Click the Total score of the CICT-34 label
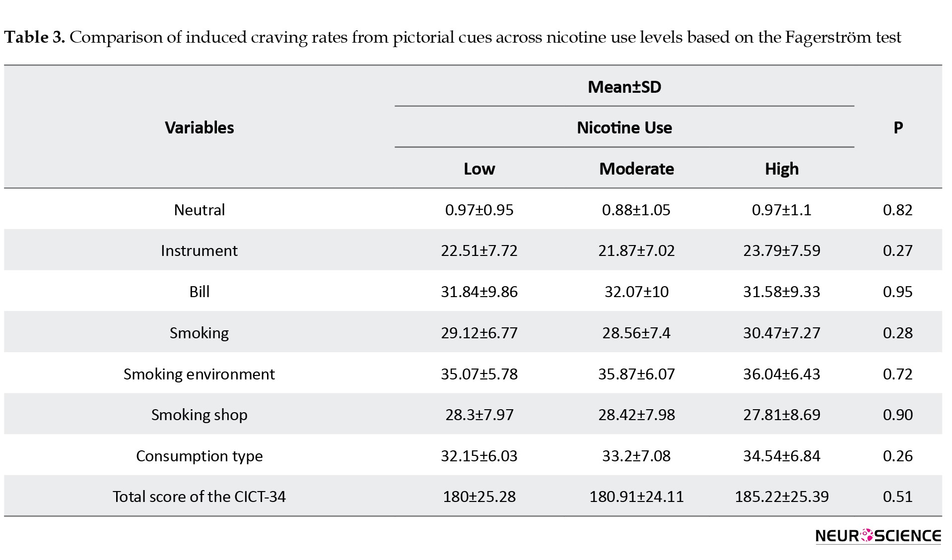Screen dimensions: 952x560 click(200, 497)
